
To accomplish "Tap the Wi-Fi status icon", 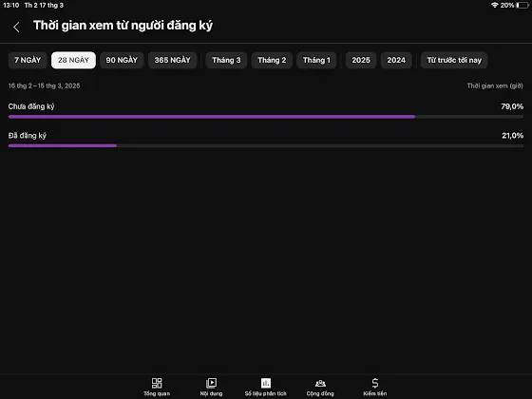I will 495,5.
